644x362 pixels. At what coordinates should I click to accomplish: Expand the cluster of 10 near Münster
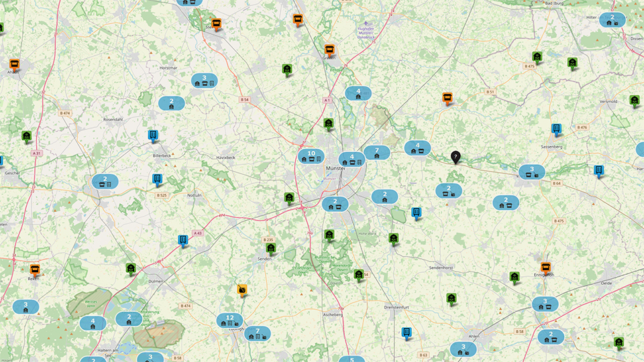pyautogui.click(x=311, y=156)
